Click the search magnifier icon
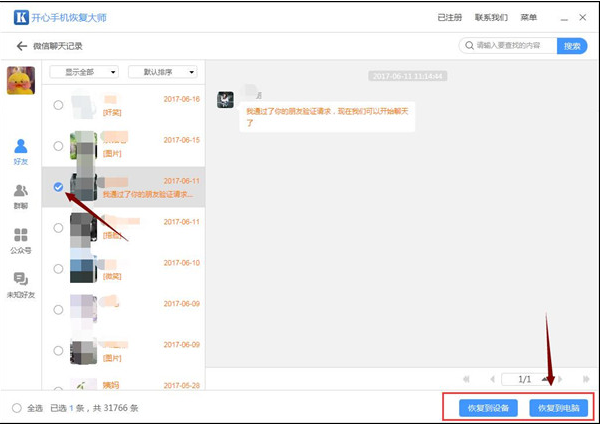601x425 pixels. (469, 46)
